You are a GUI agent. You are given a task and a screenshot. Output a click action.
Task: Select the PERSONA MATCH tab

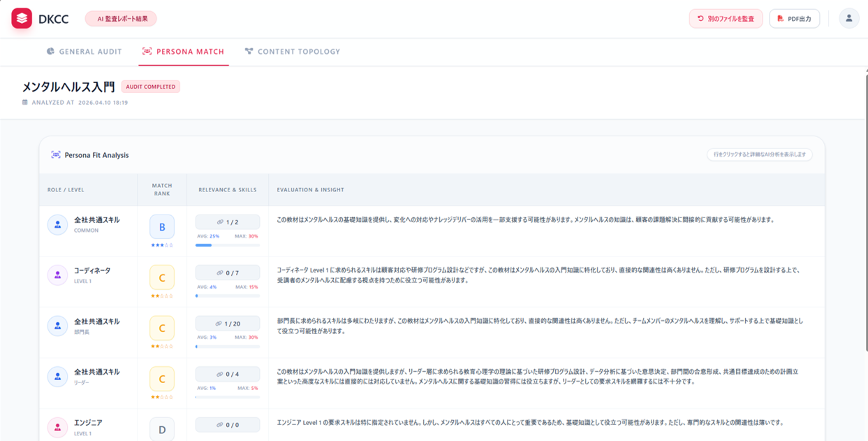pyautogui.click(x=184, y=52)
